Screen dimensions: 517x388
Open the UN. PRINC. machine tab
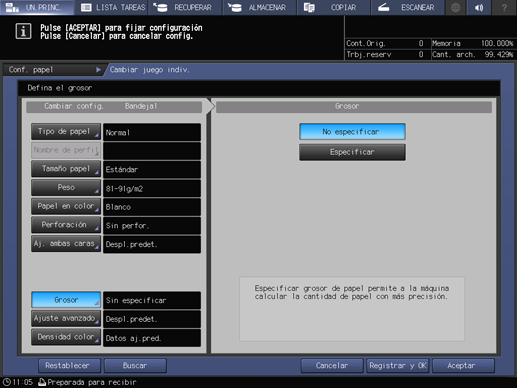click(x=37, y=7)
